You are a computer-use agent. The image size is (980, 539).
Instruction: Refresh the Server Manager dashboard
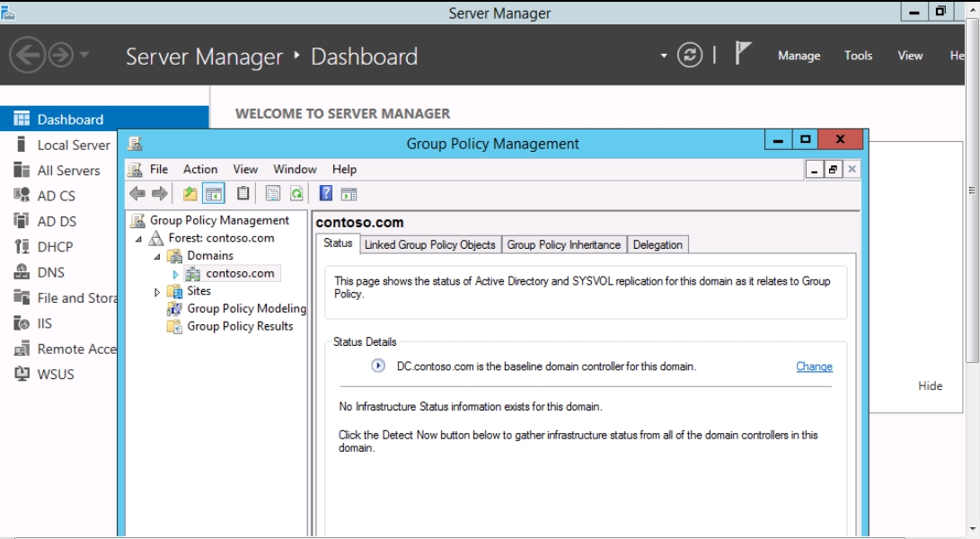690,56
